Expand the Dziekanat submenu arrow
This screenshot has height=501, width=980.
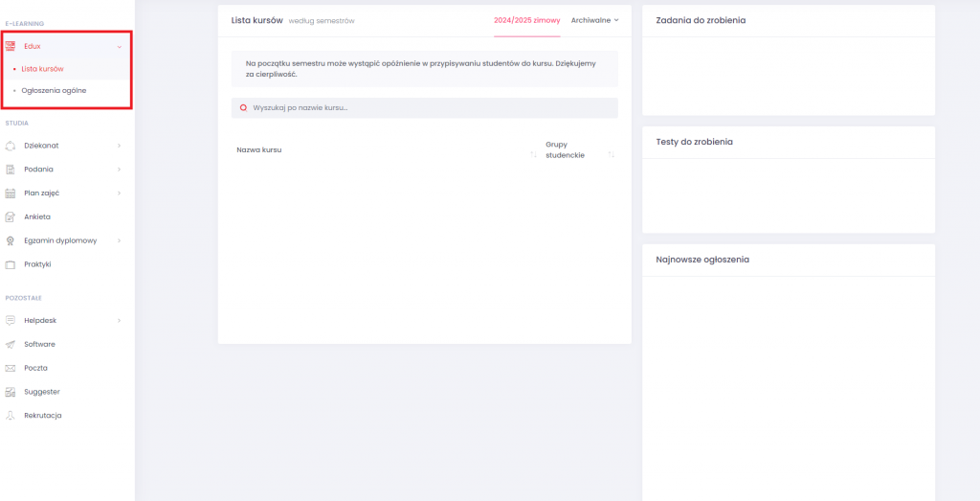119,146
